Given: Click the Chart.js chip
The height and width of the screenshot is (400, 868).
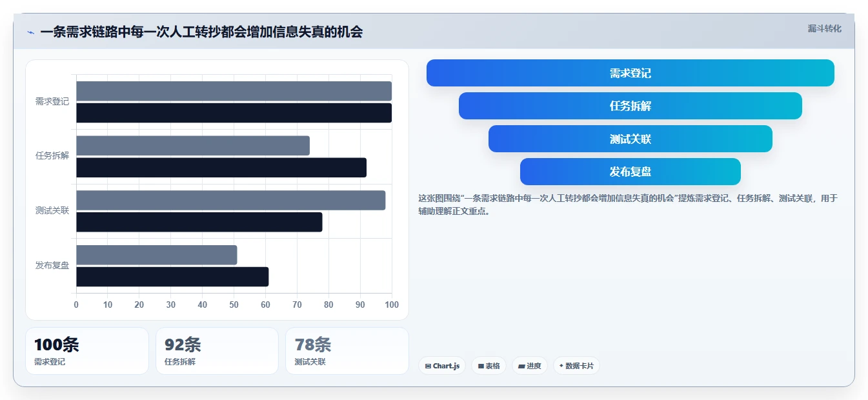Looking at the screenshot, I should point(442,366).
